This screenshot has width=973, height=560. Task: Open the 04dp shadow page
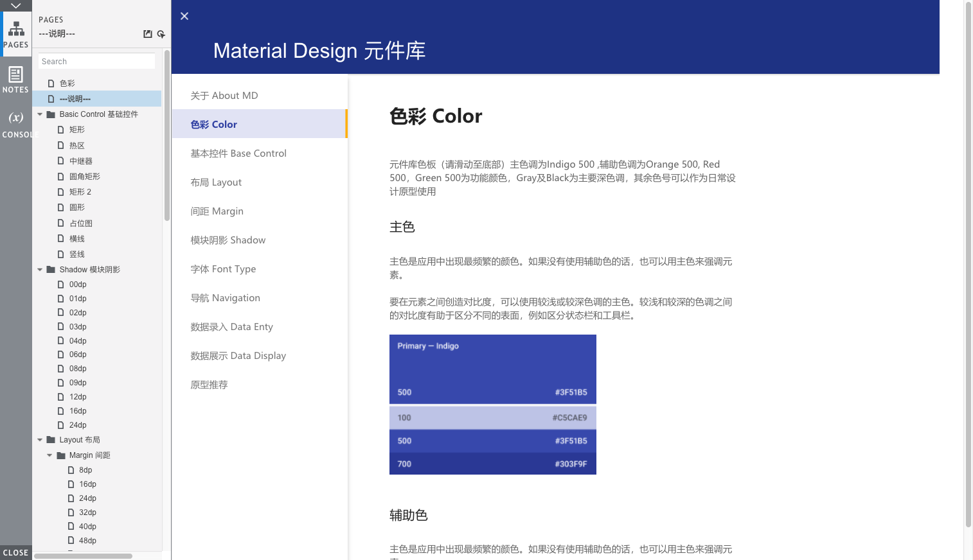pyautogui.click(x=77, y=341)
